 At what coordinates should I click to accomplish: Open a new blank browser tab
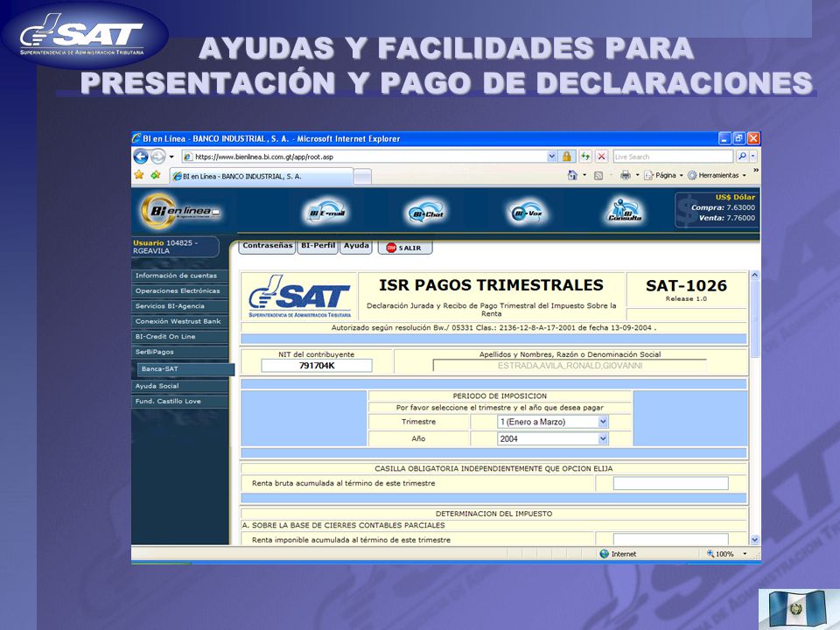point(362,176)
